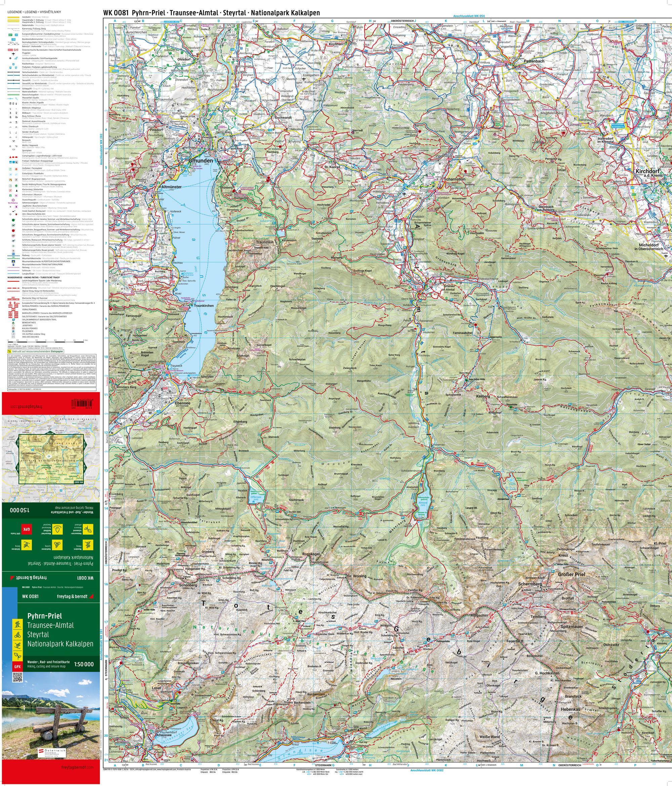Scan the GPX QR code on the cover
This screenshot has height=786, width=672.
point(18,677)
